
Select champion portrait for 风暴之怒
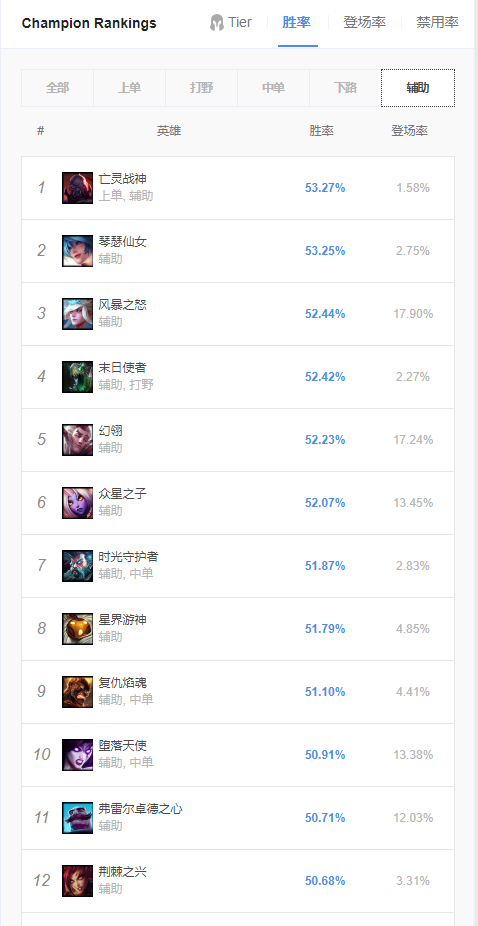coord(77,314)
